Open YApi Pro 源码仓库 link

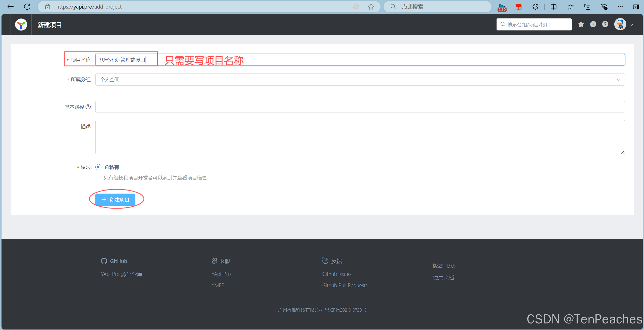tap(122, 274)
